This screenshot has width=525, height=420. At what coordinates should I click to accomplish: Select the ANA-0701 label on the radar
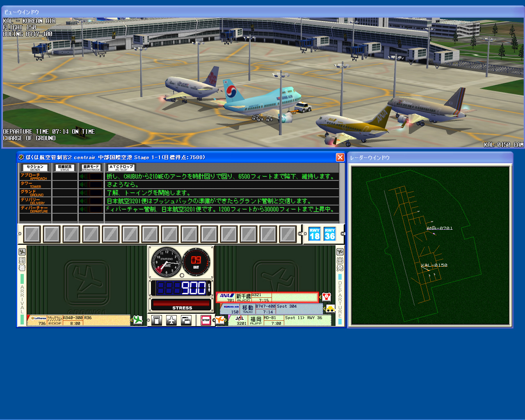440,228
